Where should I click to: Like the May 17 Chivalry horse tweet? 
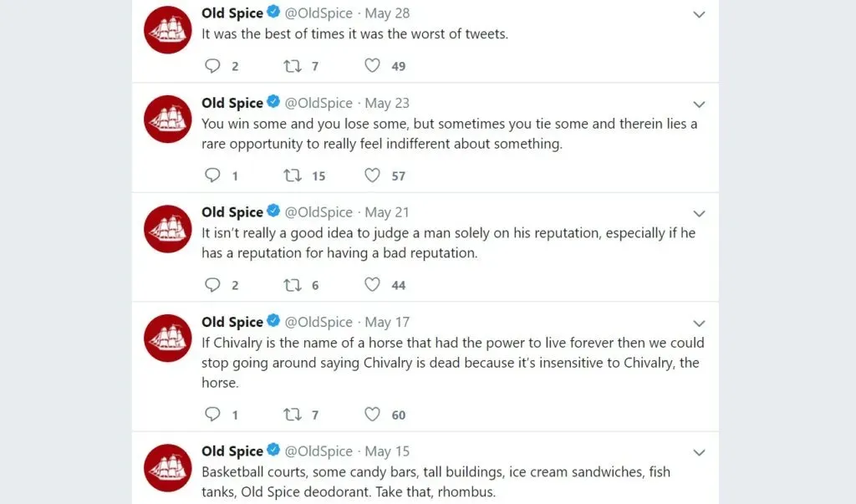[x=372, y=415]
